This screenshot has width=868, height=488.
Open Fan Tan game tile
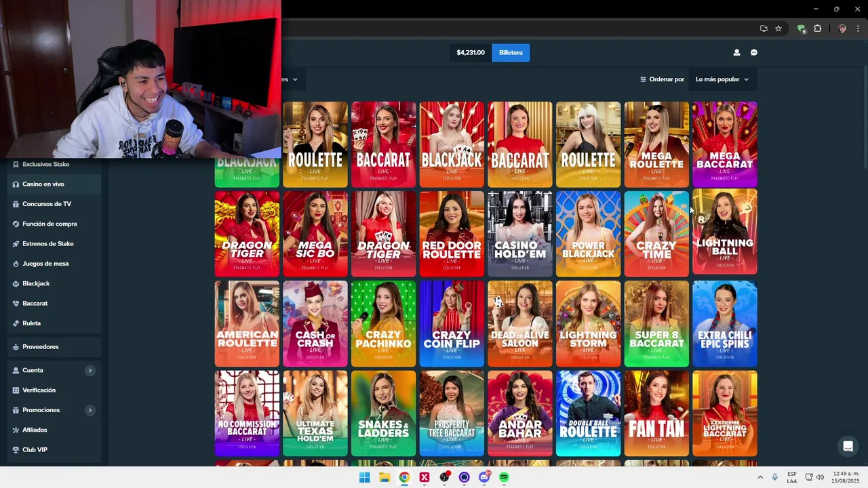[x=656, y=413]
